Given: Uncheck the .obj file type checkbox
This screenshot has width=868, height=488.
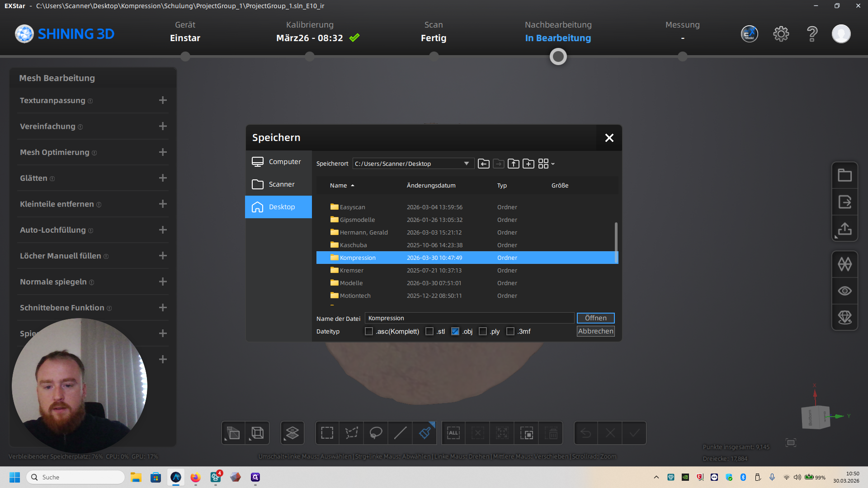Looking at the screenshot, I should (x=455, y=331).
